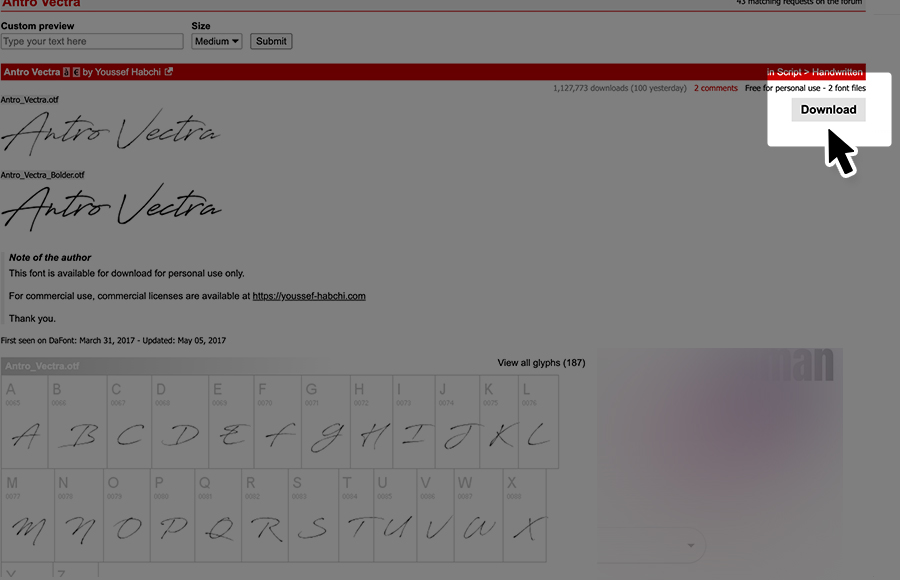Click View all glyphs (187)
Image resolution: width=900 pixels, height=580 pixels.
(541, 362)
